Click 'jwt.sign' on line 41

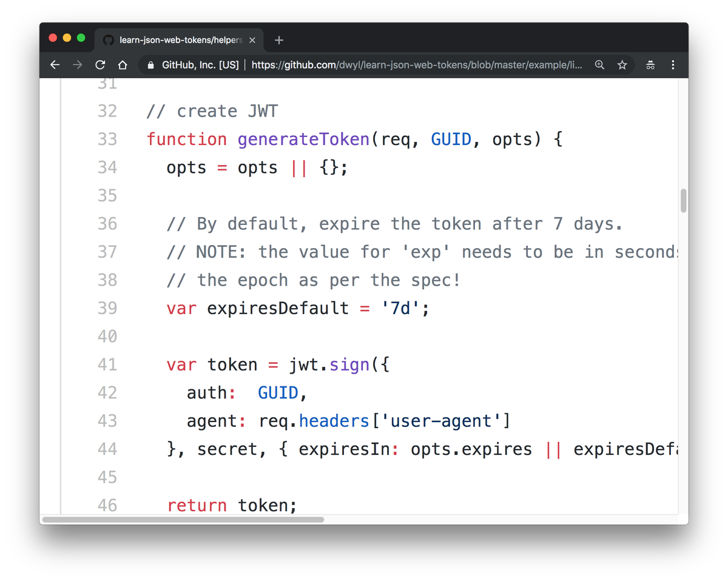click(x=329, y=364)
